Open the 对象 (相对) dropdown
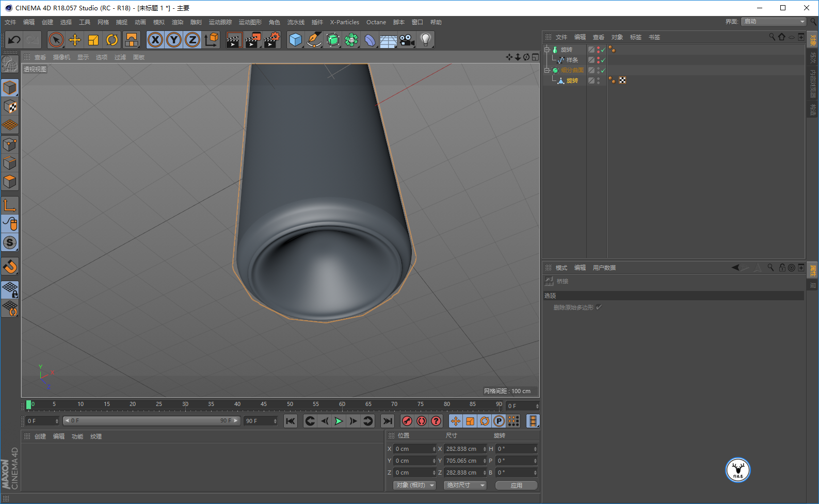The height and width of the screenshot is (504, 819). (415, 485)
